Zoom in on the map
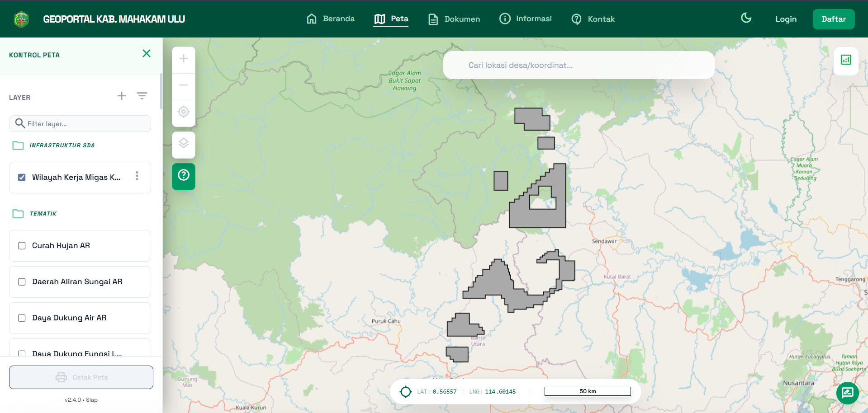 tap(184, 59)
